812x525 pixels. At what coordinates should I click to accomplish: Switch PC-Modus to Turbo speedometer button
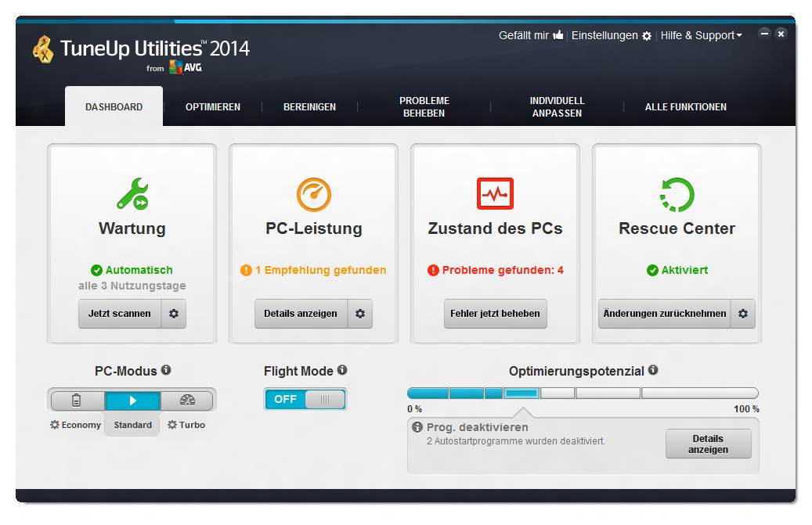point(187,401)
